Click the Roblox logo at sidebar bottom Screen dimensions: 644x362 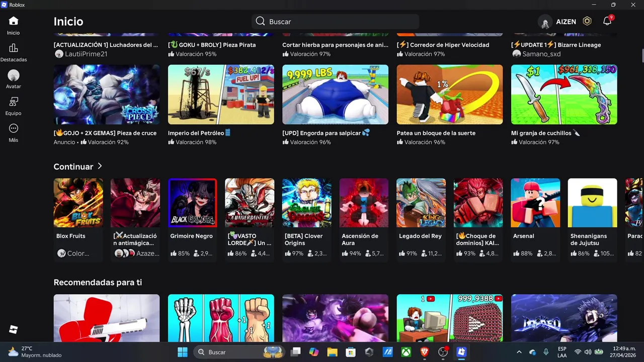(14, 330)
